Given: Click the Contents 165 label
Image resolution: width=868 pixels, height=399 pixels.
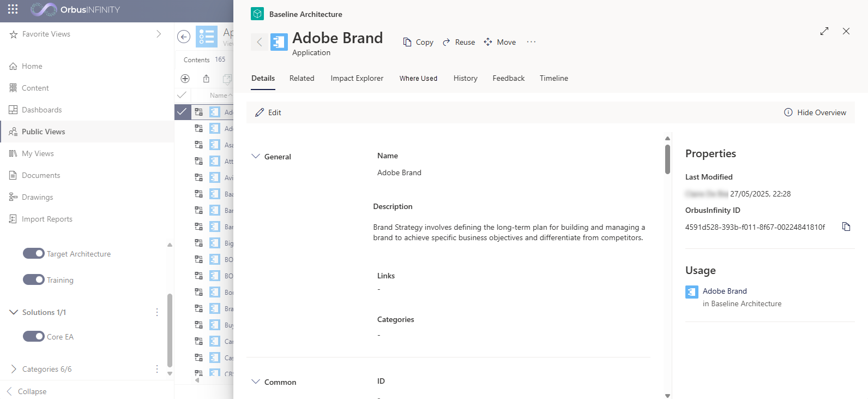Looking at the screenshot, I should (204, 59).
